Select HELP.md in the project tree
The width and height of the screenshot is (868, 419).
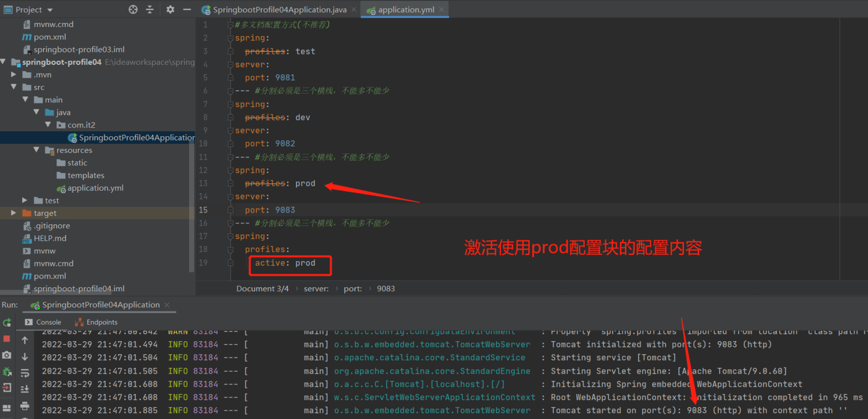tap(45, 238)
